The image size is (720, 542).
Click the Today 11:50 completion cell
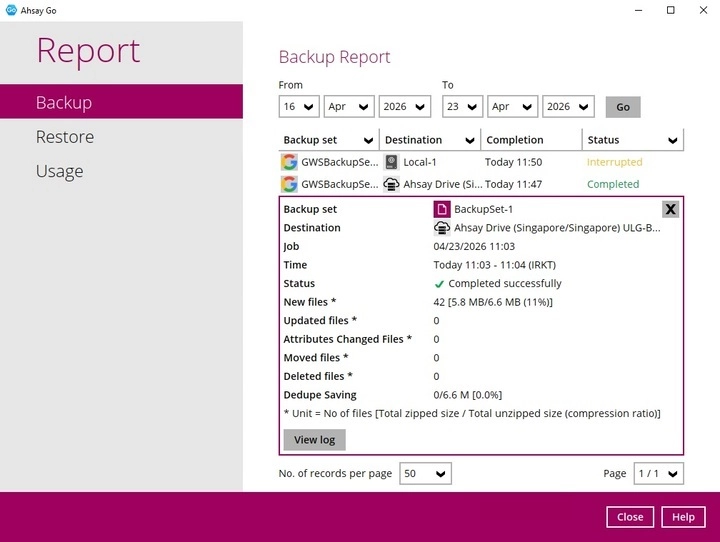[513, 162]
